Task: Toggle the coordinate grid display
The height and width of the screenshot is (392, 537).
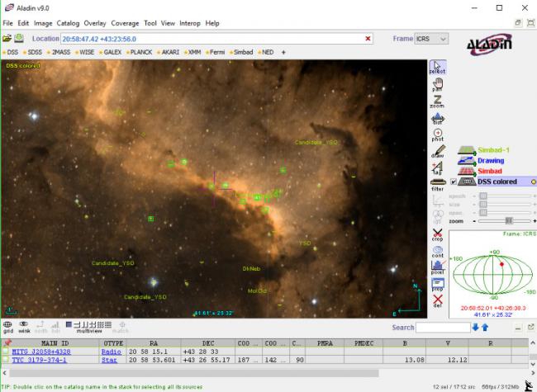Action: tap(7, 326)
